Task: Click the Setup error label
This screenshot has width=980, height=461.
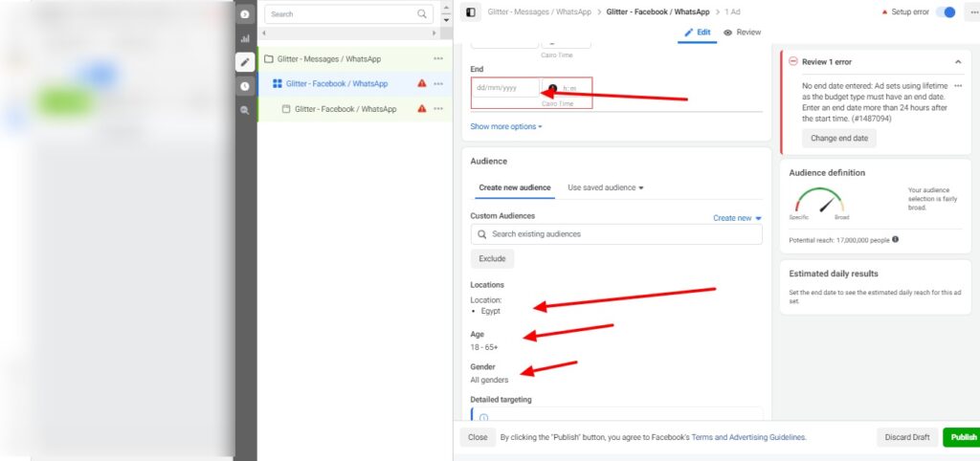Action: click(910, 11)
